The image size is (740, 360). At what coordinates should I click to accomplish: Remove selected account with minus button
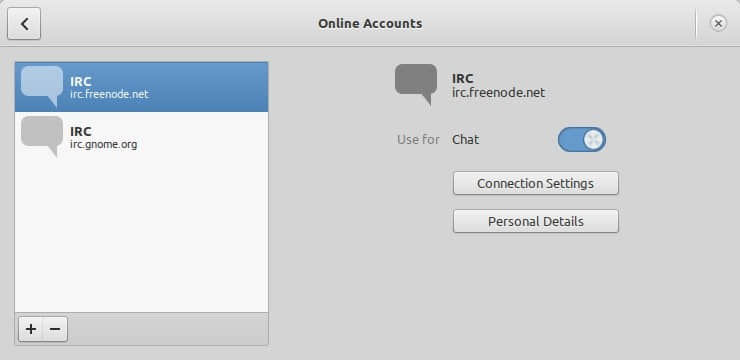(55, 329)
